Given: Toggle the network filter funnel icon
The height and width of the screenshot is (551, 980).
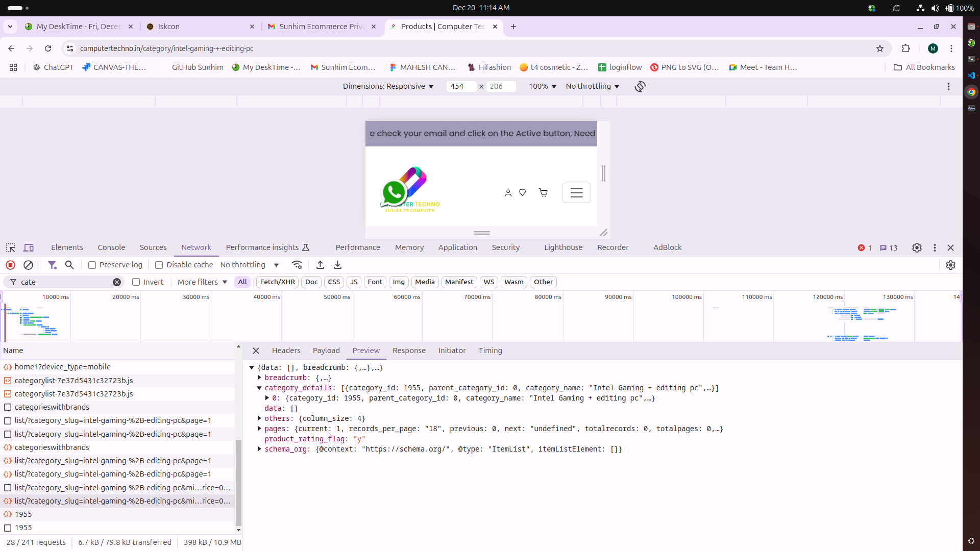Looking at the screenshot, I should tap(52, 265).
